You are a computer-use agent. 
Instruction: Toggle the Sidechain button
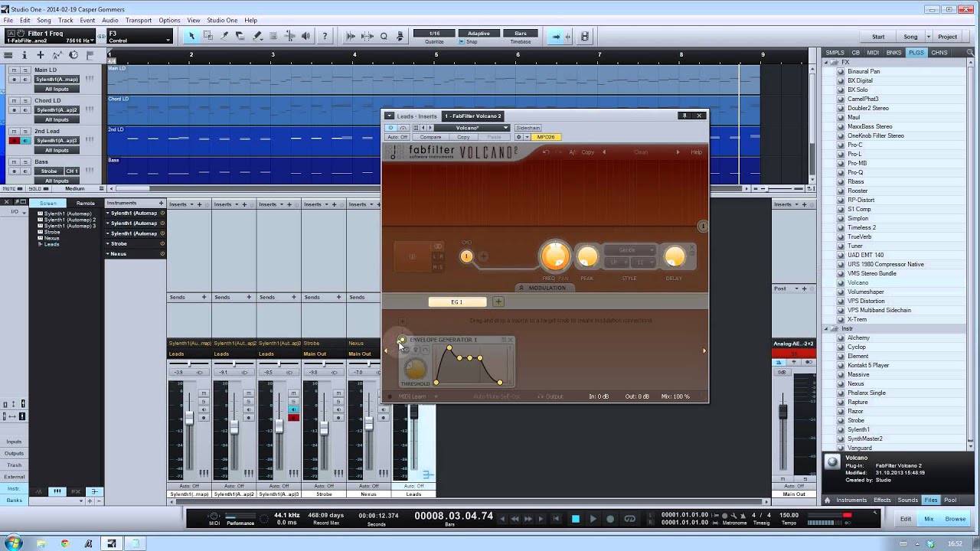point(528,128)
